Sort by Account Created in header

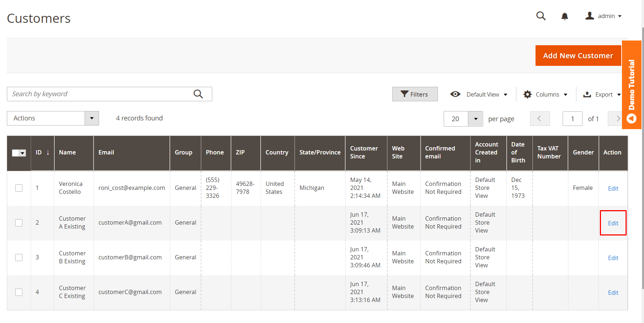pyautogui.click(x=488, y=153)
